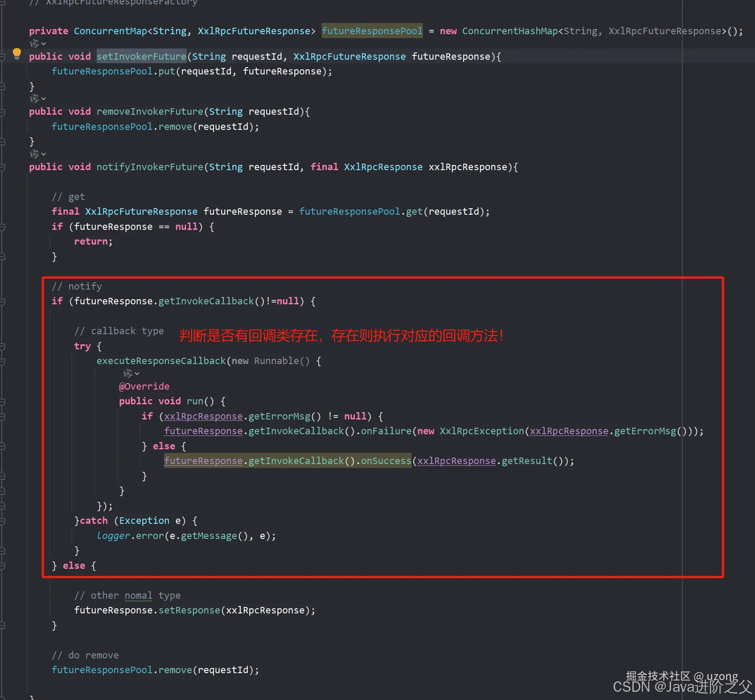Click the 'remove' call inside removeInvokerFuture
The image size is (755, 700).
click(x=175, y=126)
